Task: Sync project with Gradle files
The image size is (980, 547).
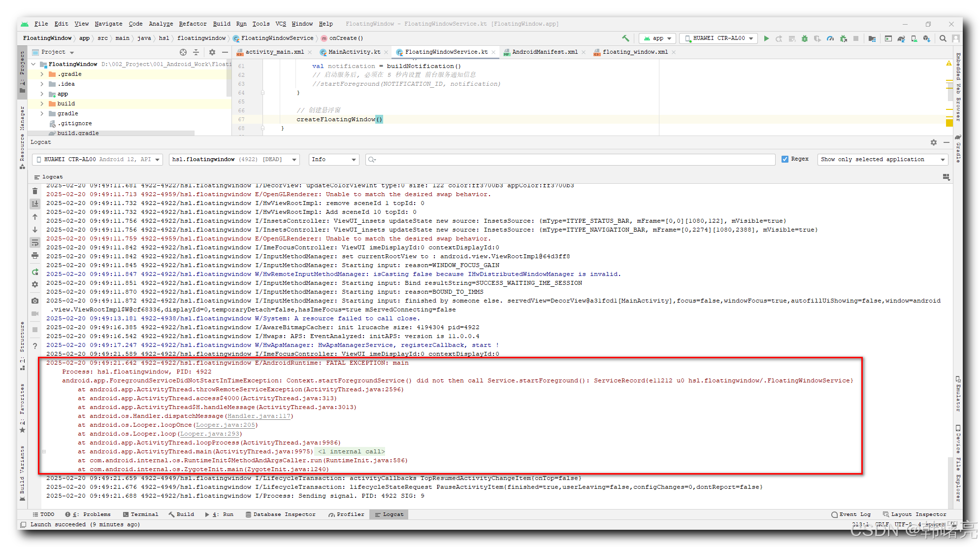Action: [901, 38]
